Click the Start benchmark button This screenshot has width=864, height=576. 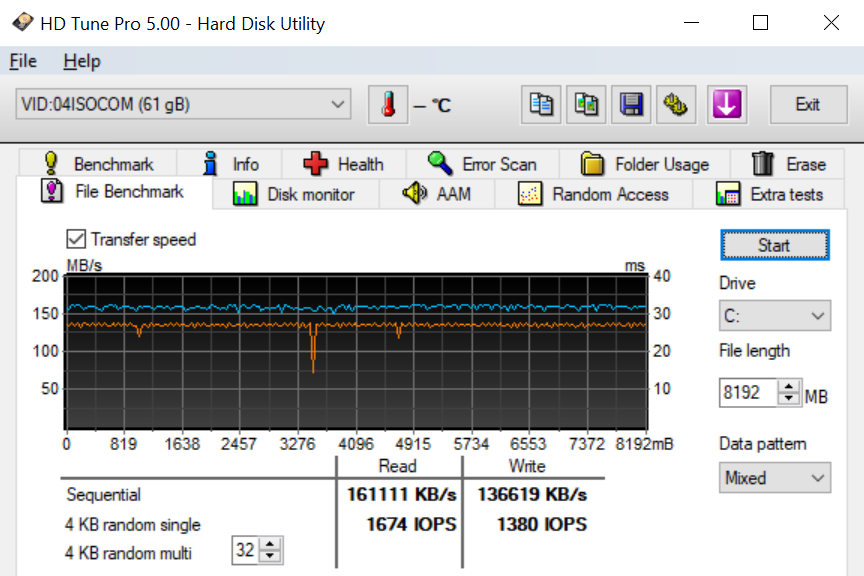coord(775,245)
